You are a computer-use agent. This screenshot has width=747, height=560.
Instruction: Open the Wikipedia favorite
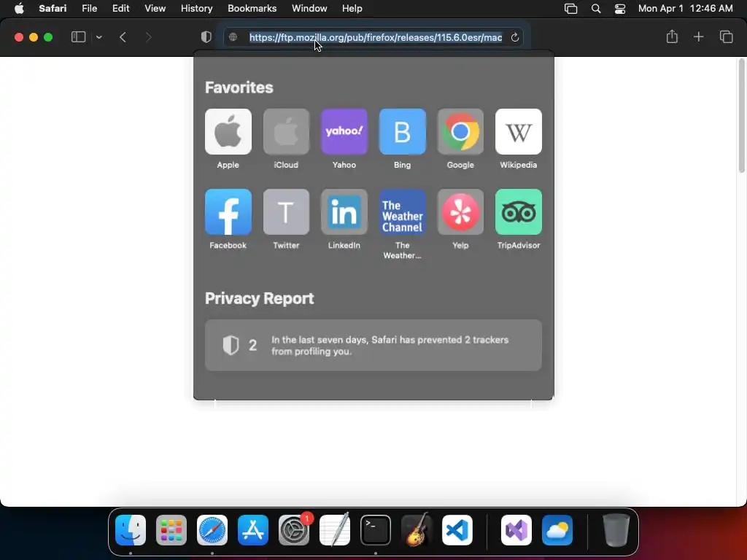pos(519,131)
